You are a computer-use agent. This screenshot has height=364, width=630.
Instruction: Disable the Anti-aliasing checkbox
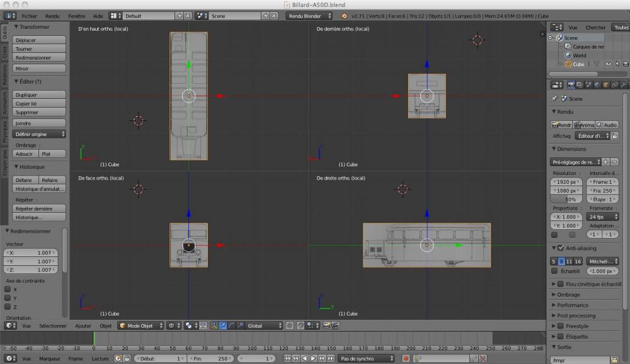point(561,248)
